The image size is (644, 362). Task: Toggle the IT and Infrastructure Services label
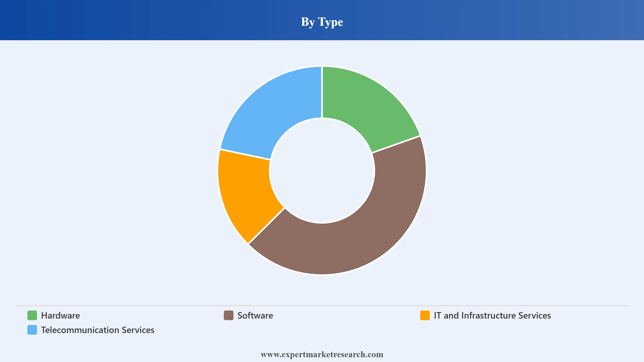[x=492, y=316]
